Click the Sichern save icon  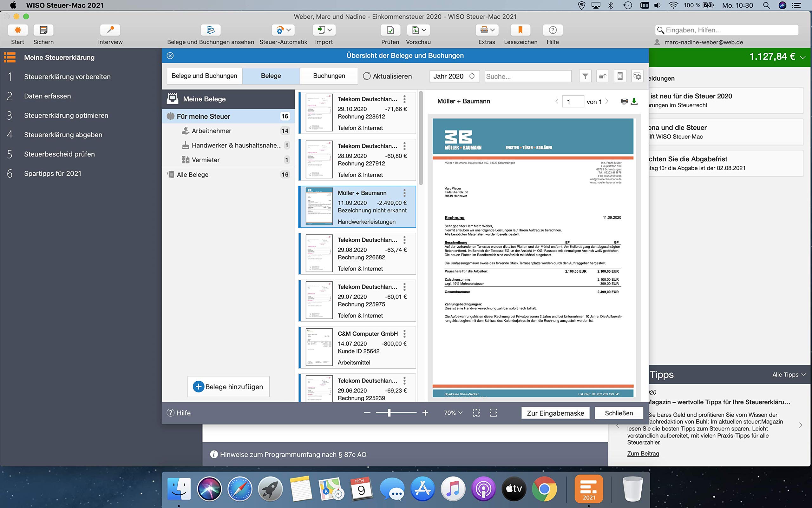(x=43, y=30)
